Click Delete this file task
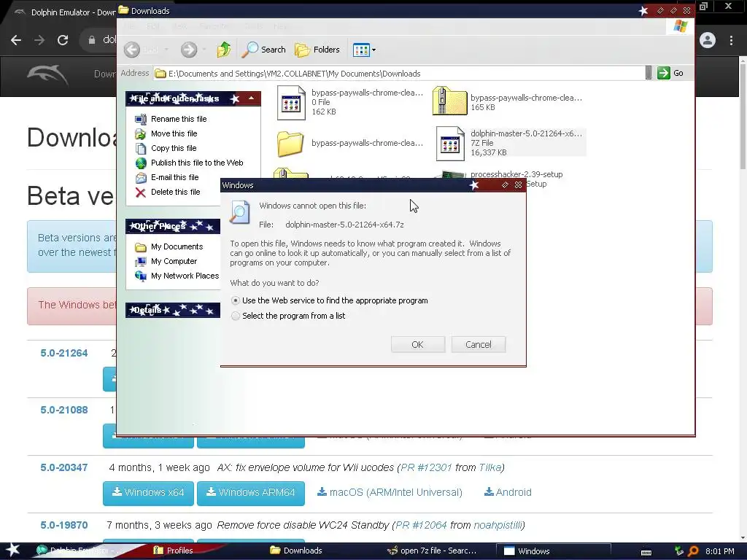The width and height of the screenshot is (747, 560). pyautogui.click(x=175, y=192)
